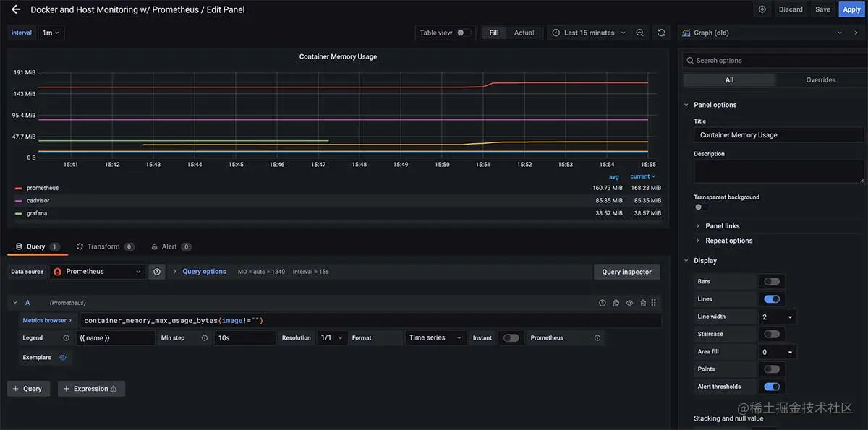Open the Area fill dropdown

click(x=778, y=352)
